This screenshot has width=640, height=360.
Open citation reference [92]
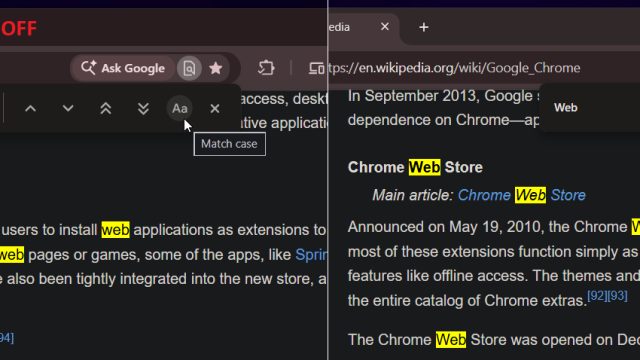597,296
